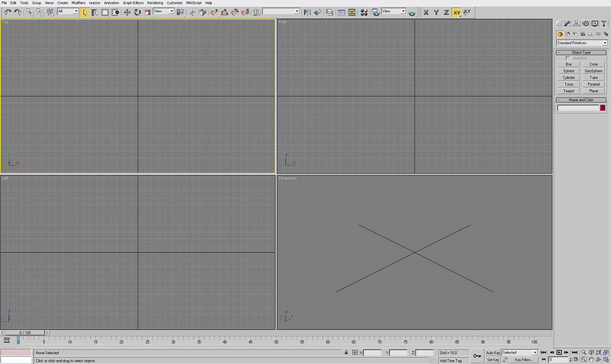611x364 pixels.
Task: Toggle the Auto Key animation mode
Action: point(493,353)
